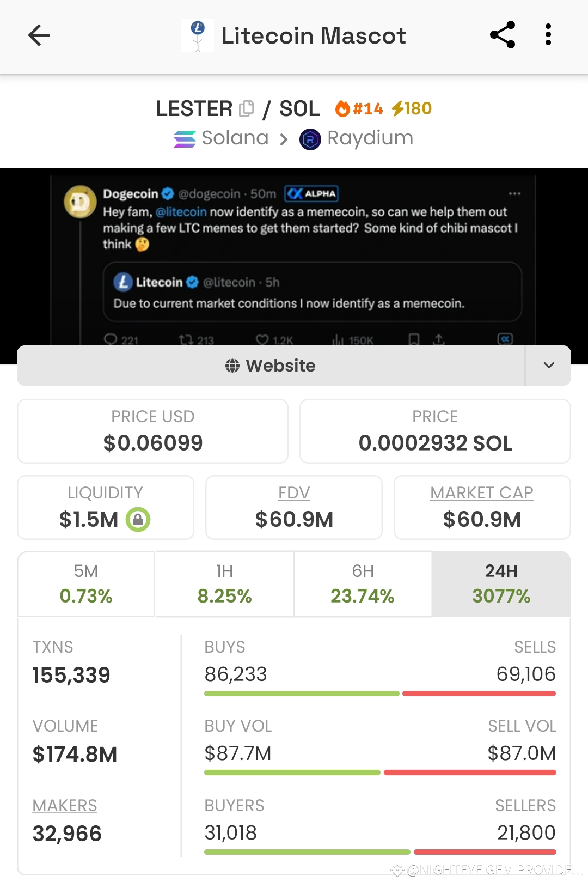This screenshot has width=588, height=882.
Task: Open the share menu
Action: coord(502,34)
